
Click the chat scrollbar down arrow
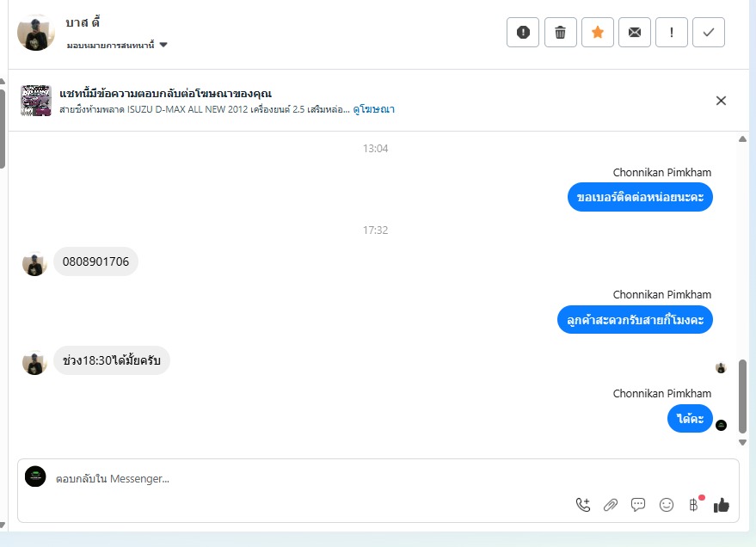[x=742, y=442]
